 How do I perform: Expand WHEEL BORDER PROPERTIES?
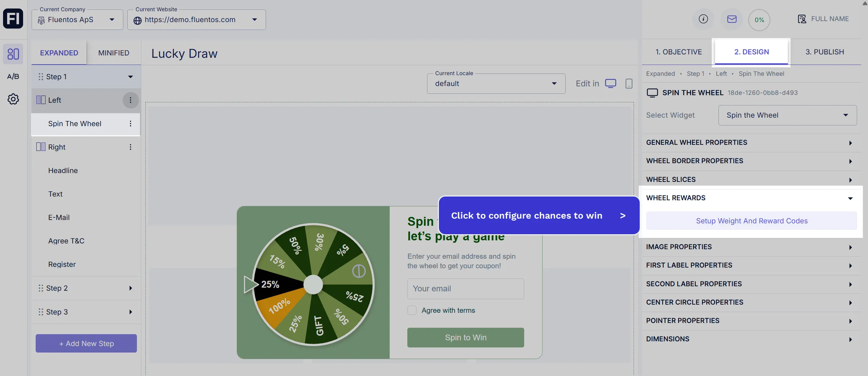click(x=751, y=161)
